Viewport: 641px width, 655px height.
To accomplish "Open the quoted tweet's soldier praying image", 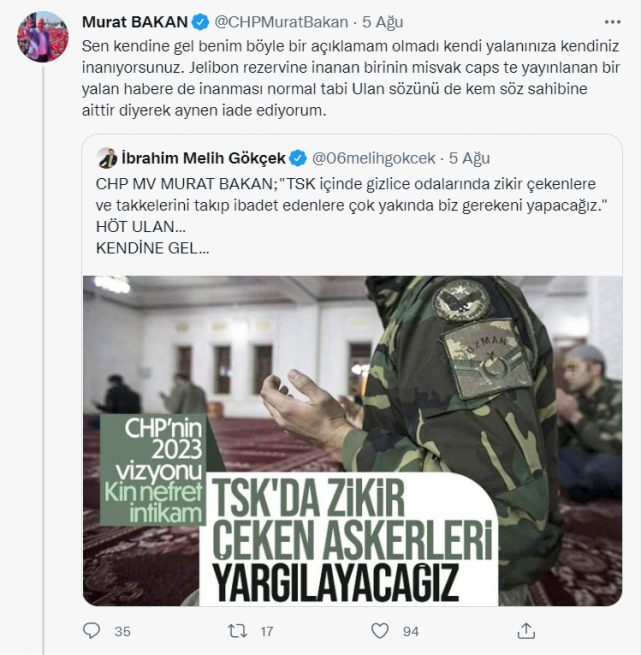I will tap(352, 441).
